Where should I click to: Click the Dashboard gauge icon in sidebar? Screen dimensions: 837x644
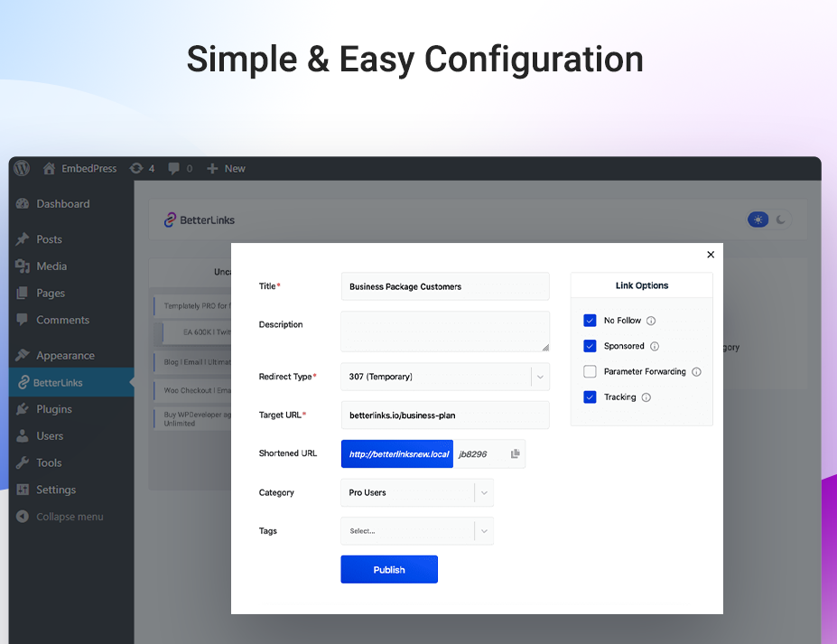pos(23,204)
